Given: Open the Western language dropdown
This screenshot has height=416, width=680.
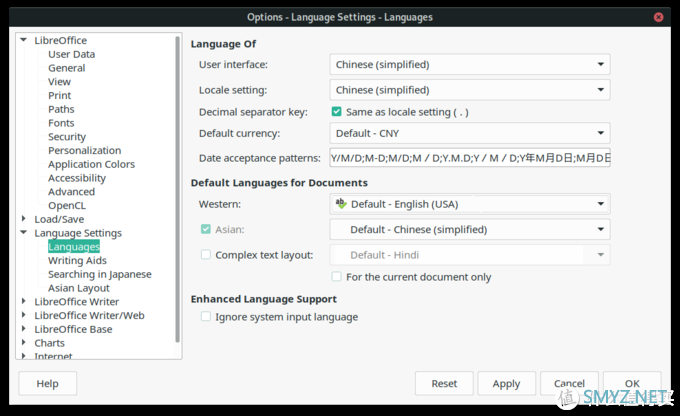Looking at the screenshot, I should (x=470, y=204).
